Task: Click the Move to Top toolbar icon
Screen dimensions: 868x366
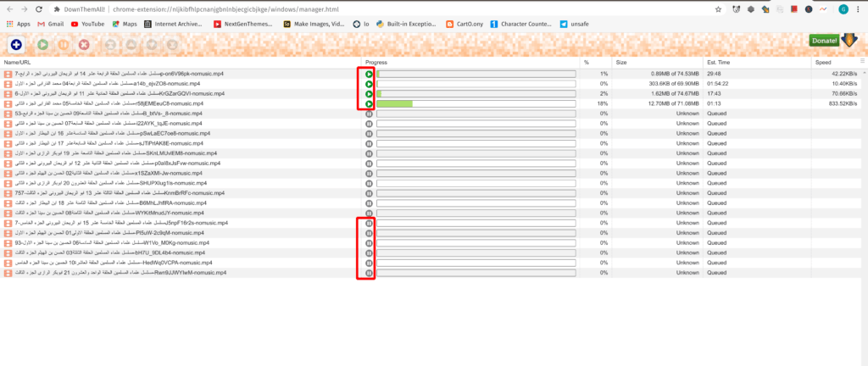Action: pos(109,44)
